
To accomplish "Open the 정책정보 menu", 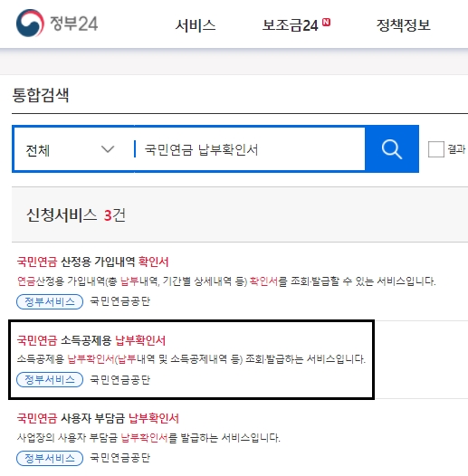I will pos(404,25).
